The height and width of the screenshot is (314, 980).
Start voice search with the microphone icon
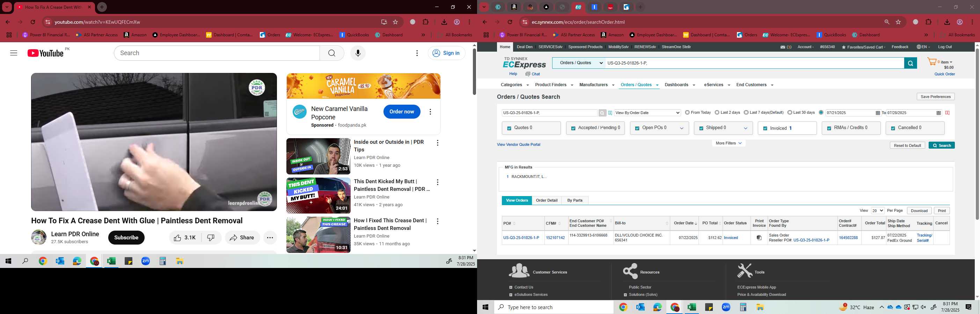pyautogui.click(x=358, y=53)
